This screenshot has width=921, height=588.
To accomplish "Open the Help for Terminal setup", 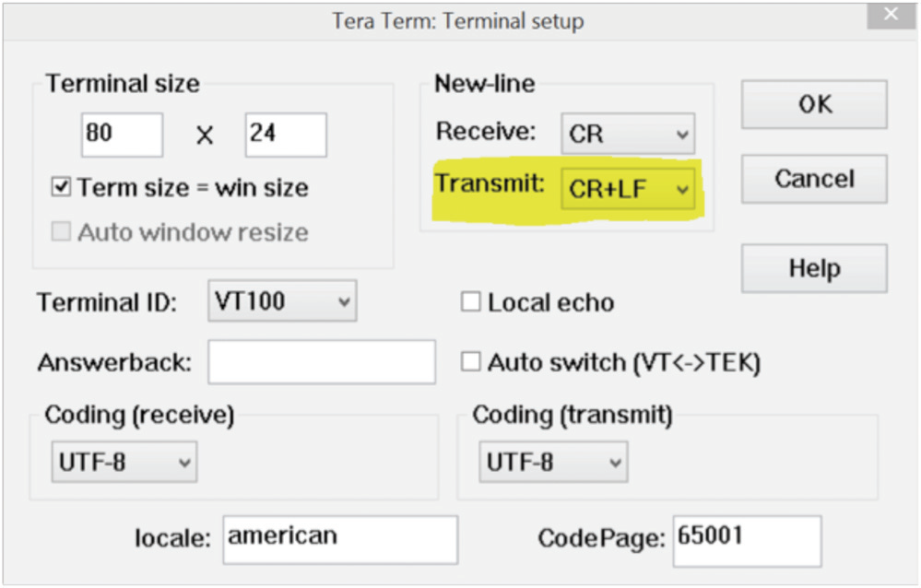I will (x=814, y=268).
